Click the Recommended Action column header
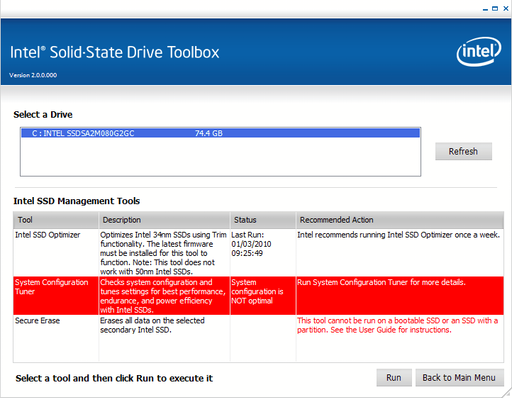 400,220
